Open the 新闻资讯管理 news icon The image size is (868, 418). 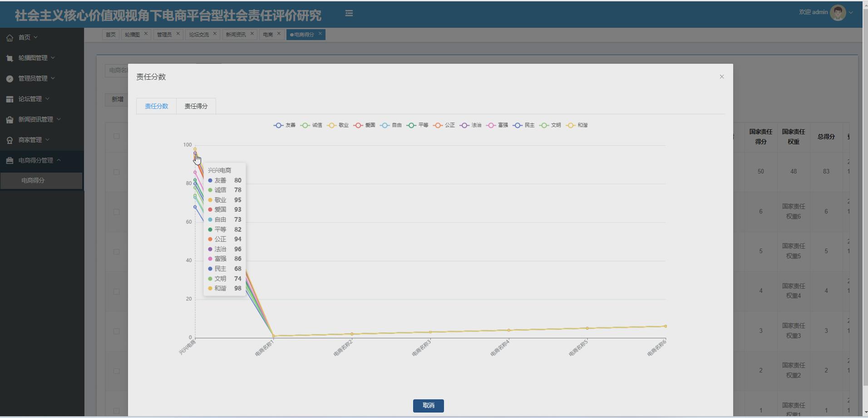(x=10, y=119)
